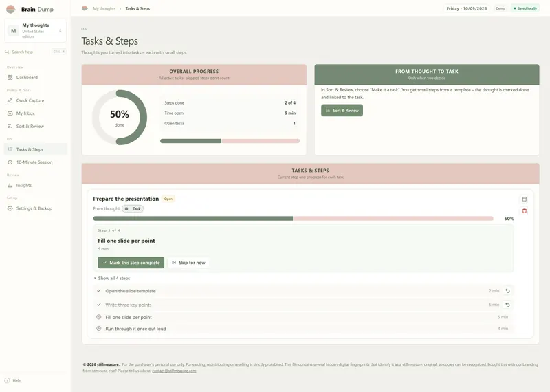
Task: Click the breadcrumb logo icon
Action: [85, 8]
